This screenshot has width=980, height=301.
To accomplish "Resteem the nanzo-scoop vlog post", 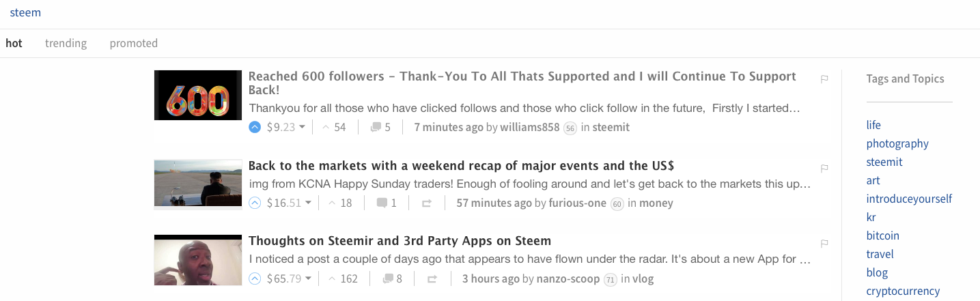I will 432,278.
